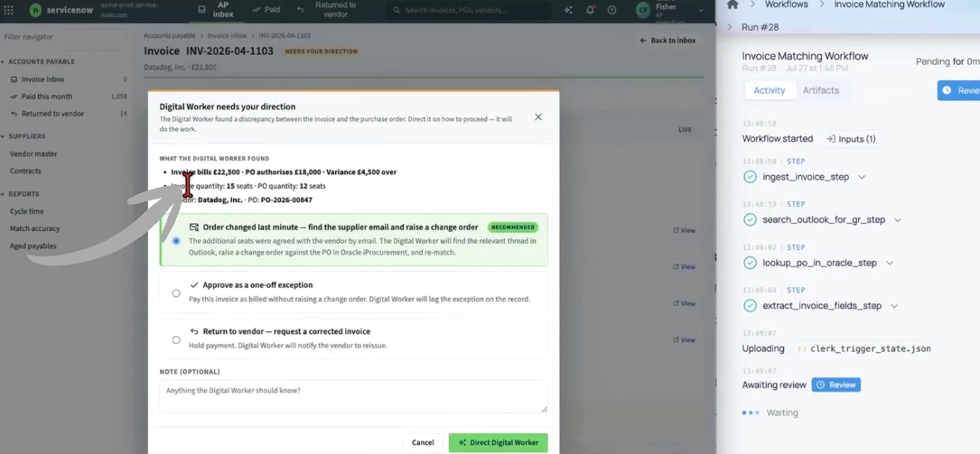Focus the Filter navigator field
The image size is (980, 454).
[62, 37]
